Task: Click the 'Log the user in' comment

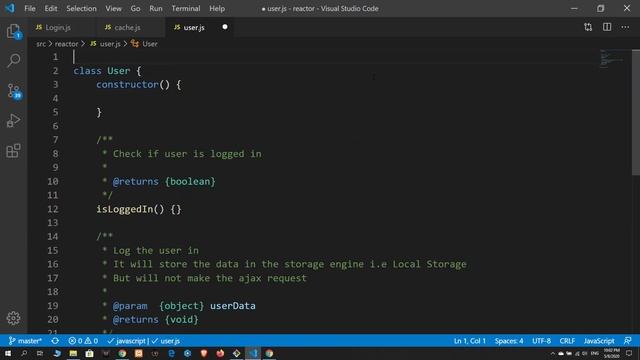Action: (x=156, y=250)
